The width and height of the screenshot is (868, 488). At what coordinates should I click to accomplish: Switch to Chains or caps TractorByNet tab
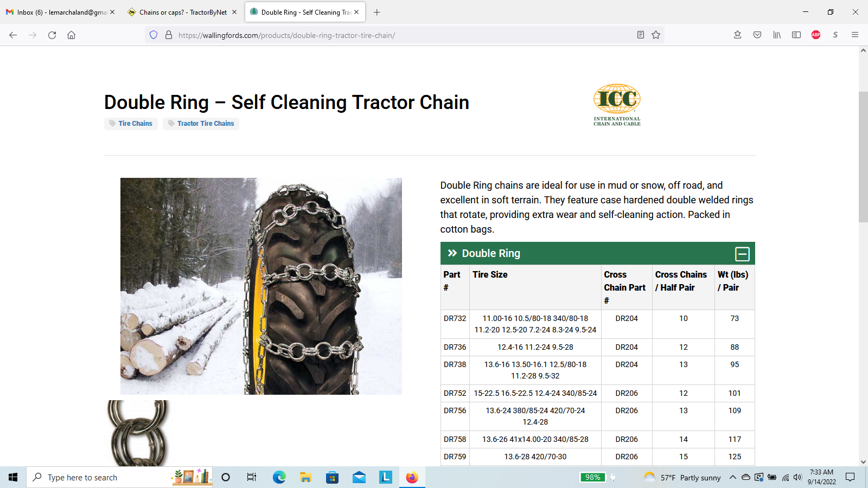tap(183, 12)
